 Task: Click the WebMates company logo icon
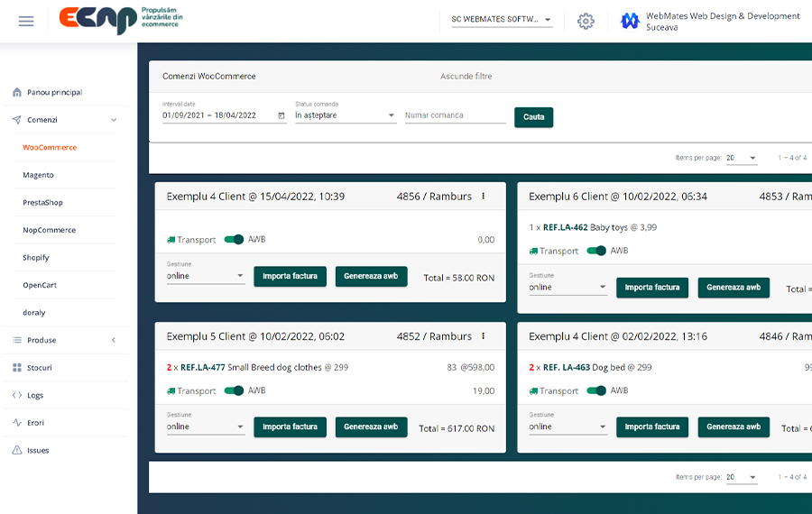(x=630, y=21)
